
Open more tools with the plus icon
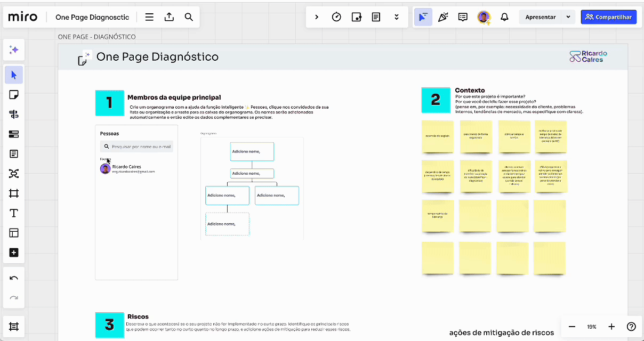click(14, 253)
